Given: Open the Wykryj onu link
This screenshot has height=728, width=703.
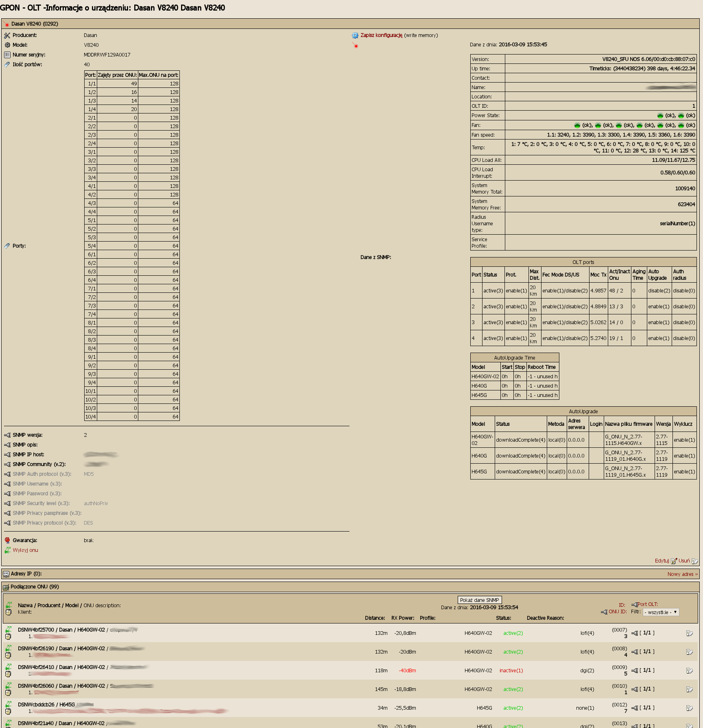Looking at the screenshot, I should coord(25,550).
